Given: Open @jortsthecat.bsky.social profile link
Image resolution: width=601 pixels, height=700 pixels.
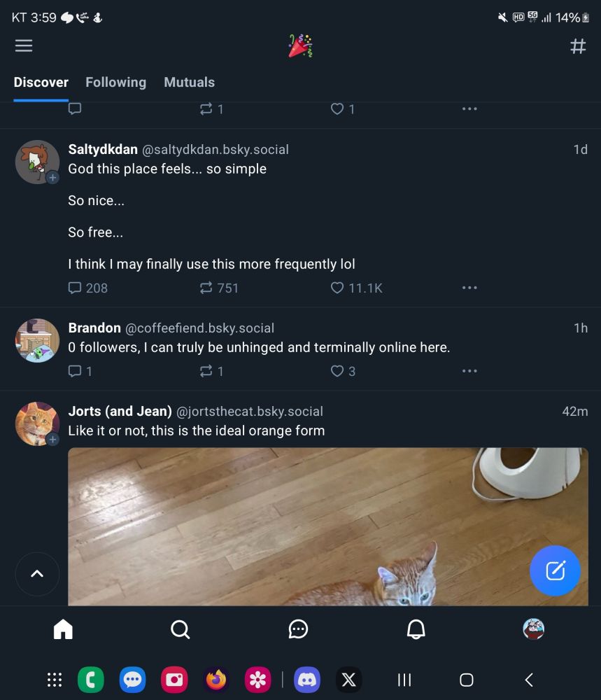Looking at the screenshot, I should coord(250,412).
